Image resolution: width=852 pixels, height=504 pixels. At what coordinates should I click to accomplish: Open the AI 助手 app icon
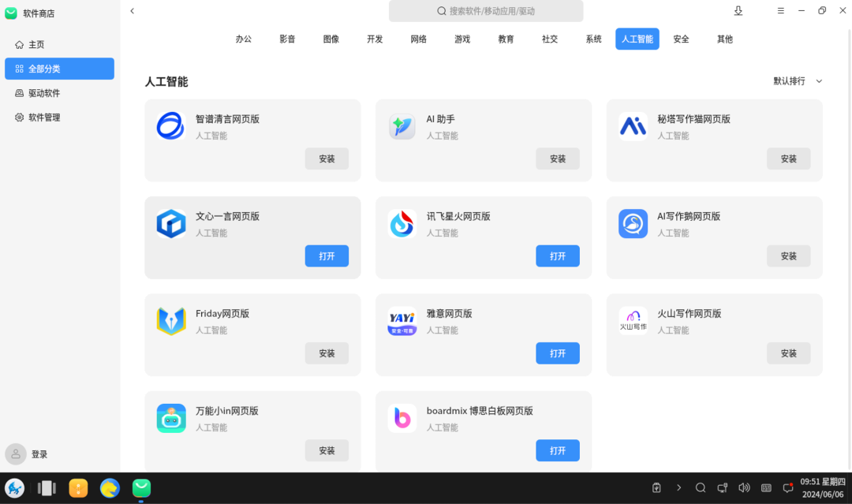click(402, 126)
